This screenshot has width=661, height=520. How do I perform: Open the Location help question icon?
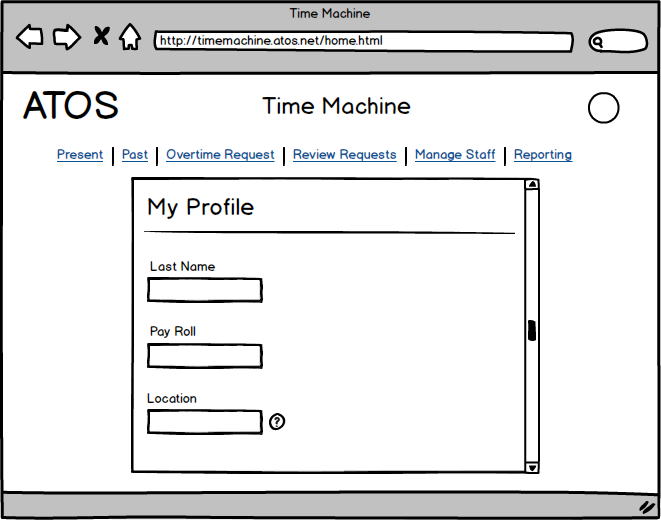[277, 422]
